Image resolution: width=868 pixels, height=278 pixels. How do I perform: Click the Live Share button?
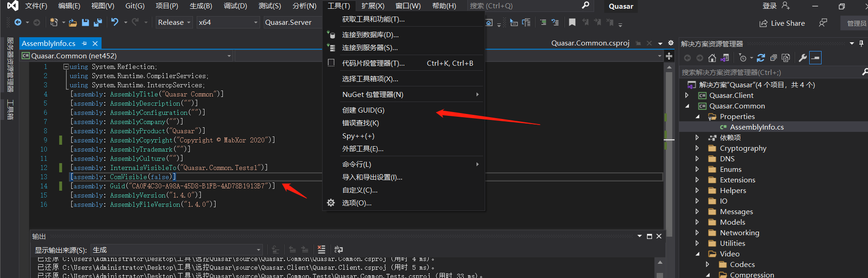782,23
